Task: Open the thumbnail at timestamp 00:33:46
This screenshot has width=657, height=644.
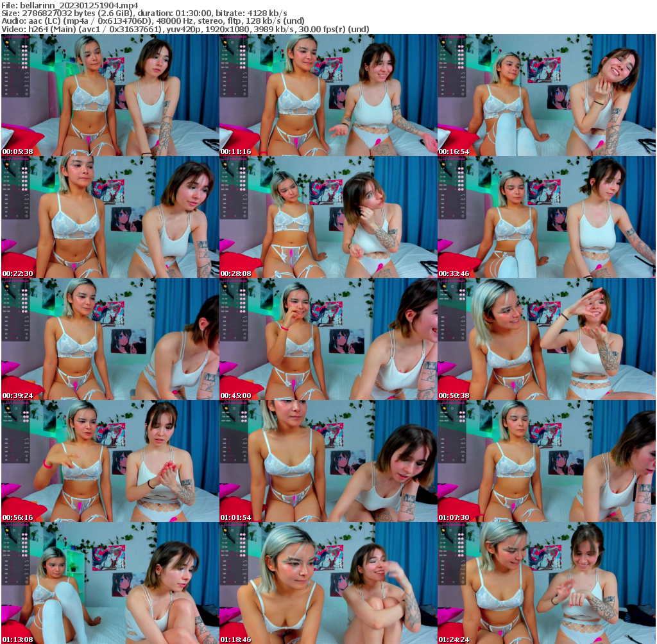Action: pyautogui.click(x=547, y=217)
